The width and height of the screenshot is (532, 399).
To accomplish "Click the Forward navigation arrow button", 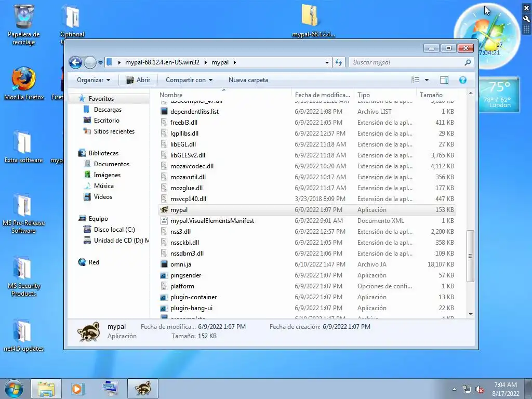I will (90, 62).
